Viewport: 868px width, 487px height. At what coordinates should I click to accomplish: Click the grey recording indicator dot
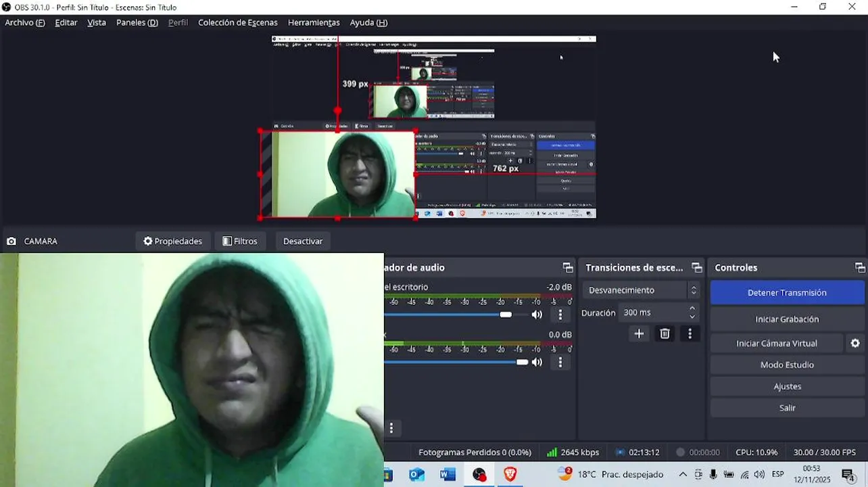click(681, 453)
